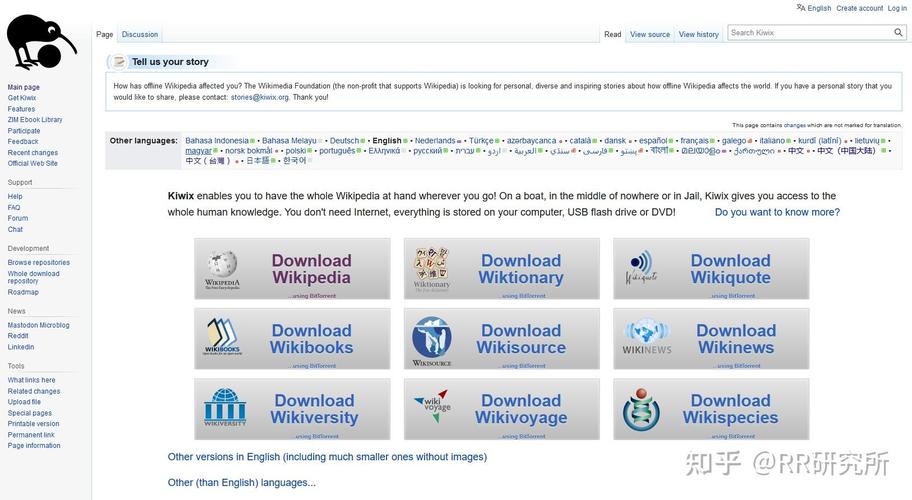Open Features sidebar link
Screen dimensions: 912x500
(x=21, y=109)
